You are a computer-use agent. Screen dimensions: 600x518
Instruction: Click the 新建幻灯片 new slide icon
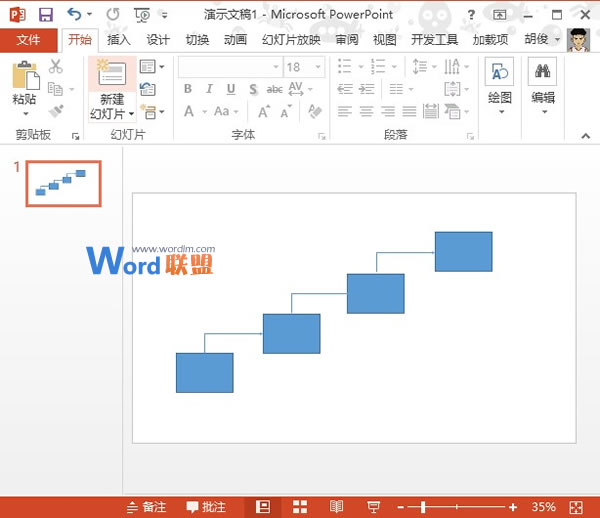[112, 73]
